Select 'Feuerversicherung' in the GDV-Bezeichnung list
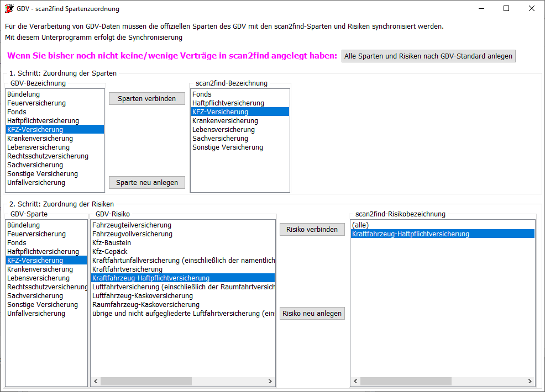This screenshot has width=545, height=392. click(x=55, y=103)
